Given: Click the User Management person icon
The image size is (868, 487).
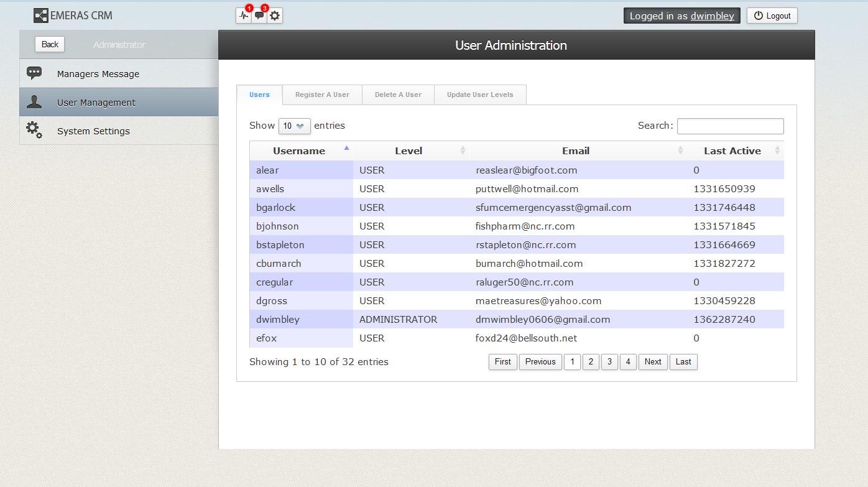Looking at the screenshot, I should pos(34,102).
